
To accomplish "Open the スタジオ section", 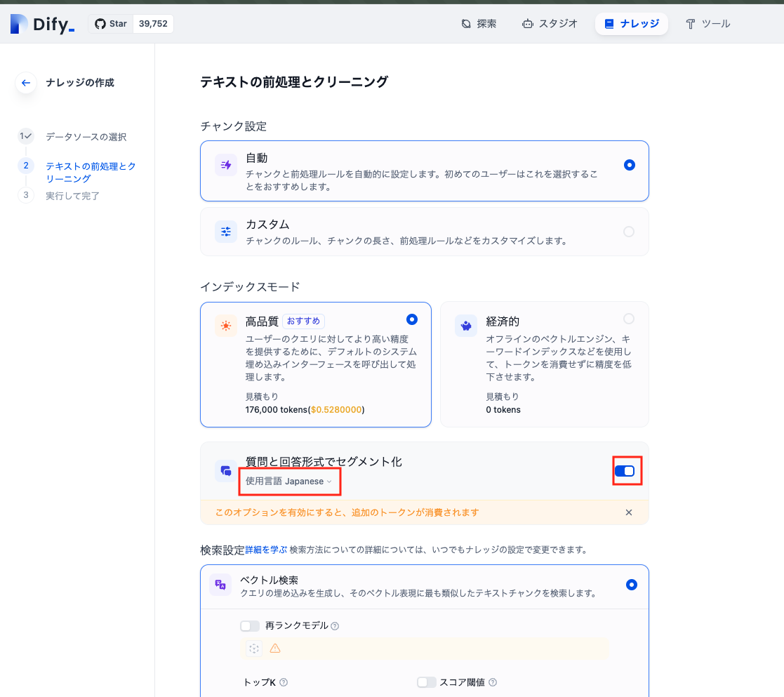I will coord(550,23).
